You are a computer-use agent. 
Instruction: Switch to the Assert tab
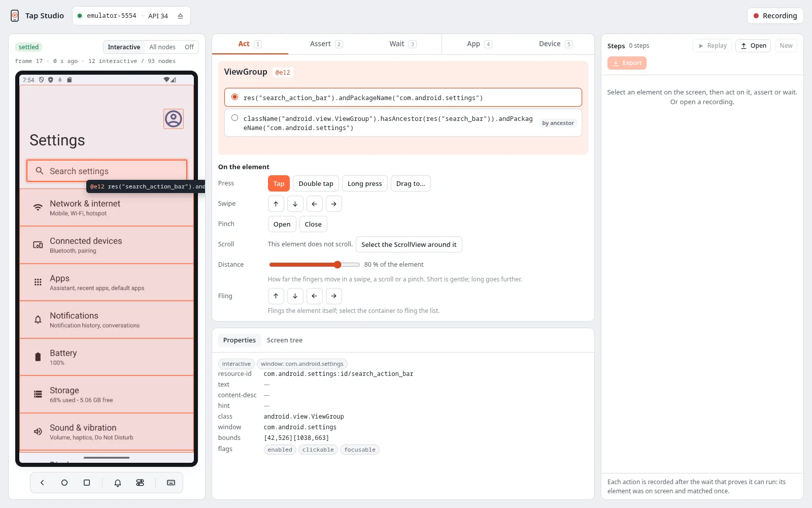point(326,44)
